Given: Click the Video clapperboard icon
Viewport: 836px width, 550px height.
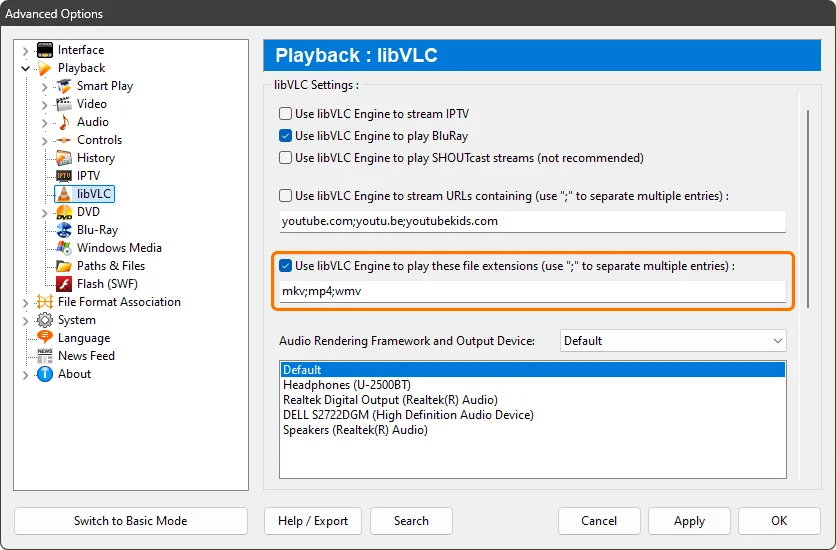Looking at the screenshot, I should coord(64,104).
